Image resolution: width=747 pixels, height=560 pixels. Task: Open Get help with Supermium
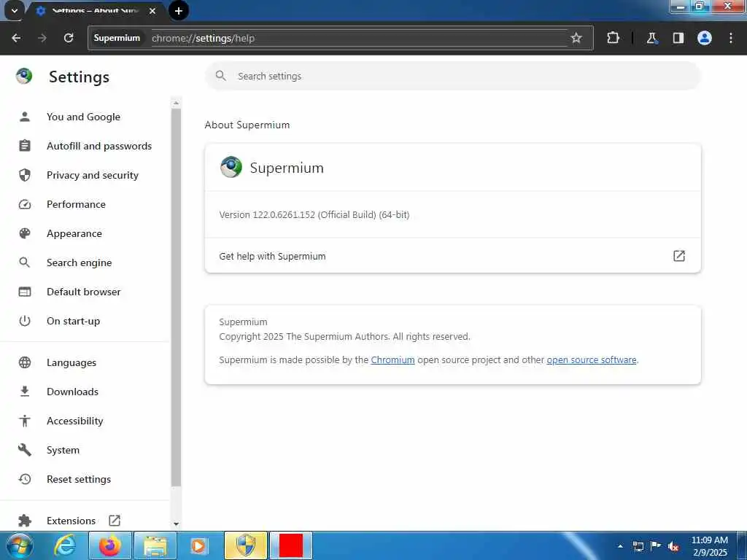[452, 256]
